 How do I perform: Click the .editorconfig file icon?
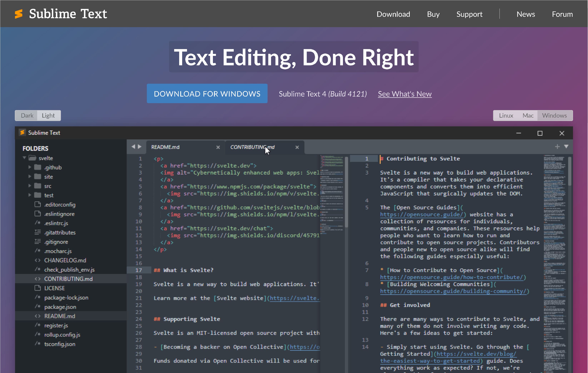tap(38, 204)
